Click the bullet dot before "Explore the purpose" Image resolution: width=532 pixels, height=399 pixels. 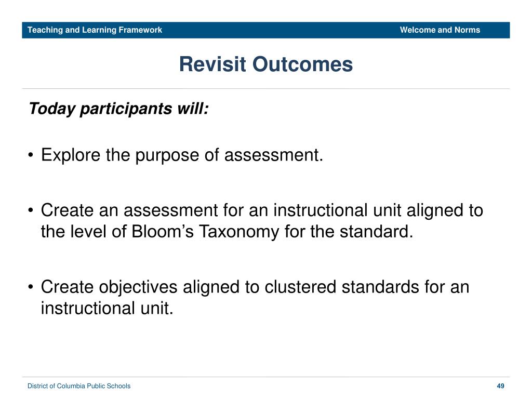[x=31, y=155]
